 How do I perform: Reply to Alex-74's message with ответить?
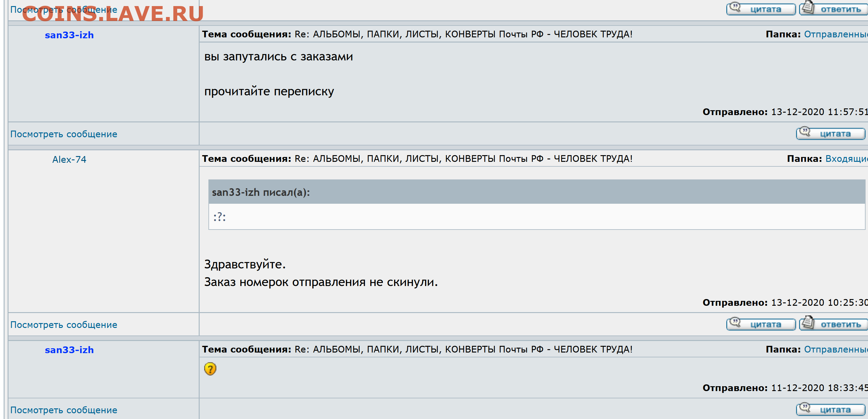coord(833,324)
